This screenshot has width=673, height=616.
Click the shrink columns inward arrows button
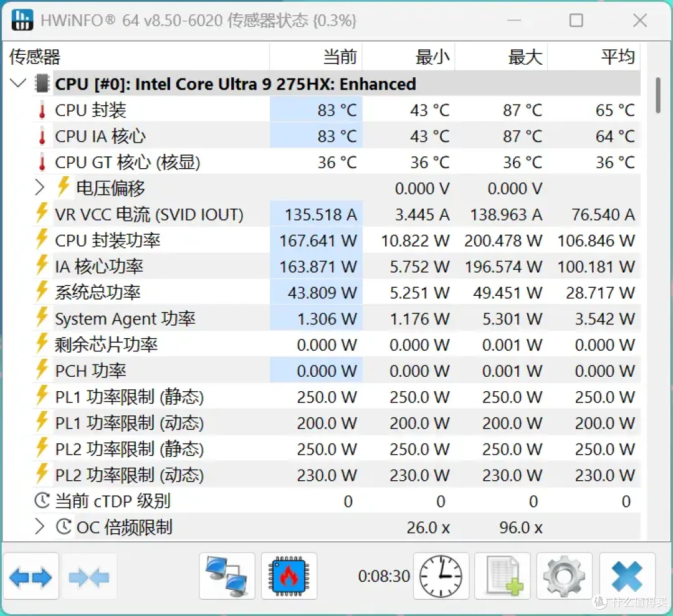pos(89,576)
